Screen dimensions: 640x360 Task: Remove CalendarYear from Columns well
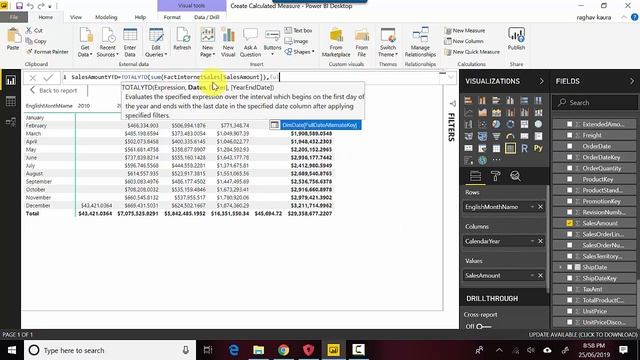[540, 241]
